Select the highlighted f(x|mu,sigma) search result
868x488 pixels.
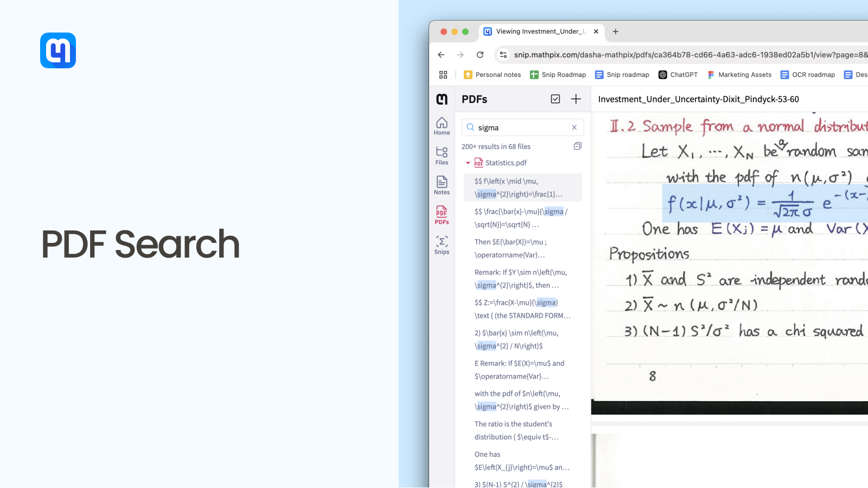(521, 188)
